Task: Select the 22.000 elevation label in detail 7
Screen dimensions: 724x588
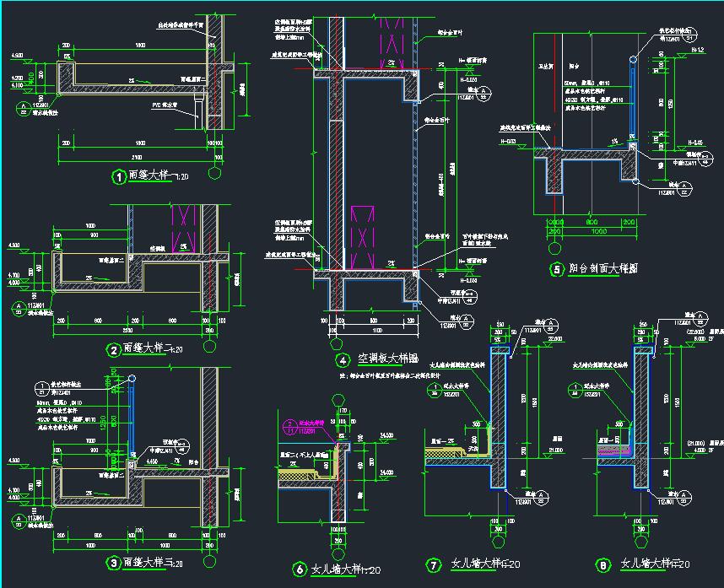Action: [555, 339]
